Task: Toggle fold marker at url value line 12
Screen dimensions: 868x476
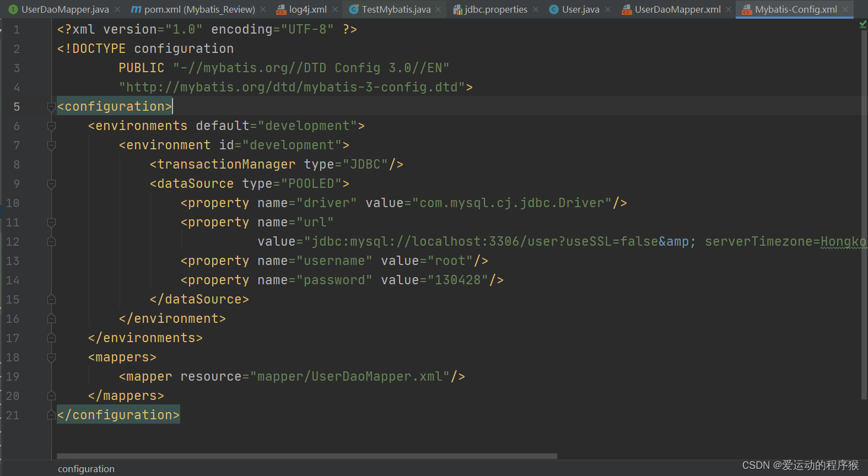Action: (x=51, y=241)
